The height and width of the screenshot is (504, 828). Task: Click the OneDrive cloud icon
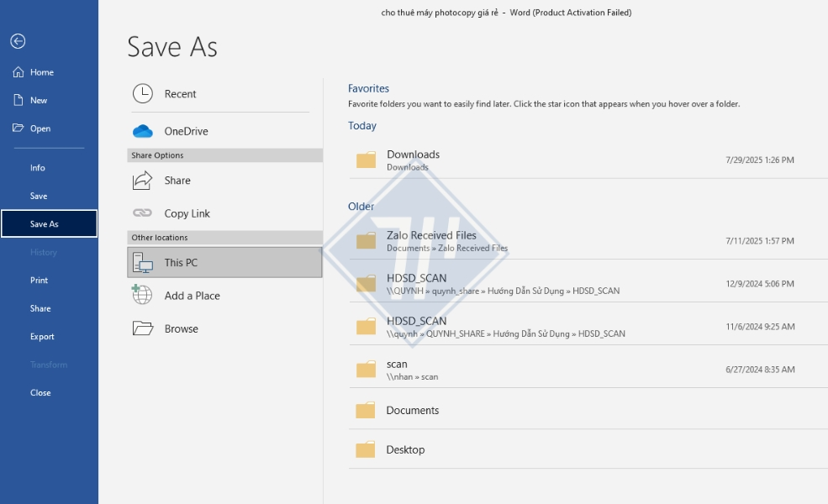pos(143,131)
